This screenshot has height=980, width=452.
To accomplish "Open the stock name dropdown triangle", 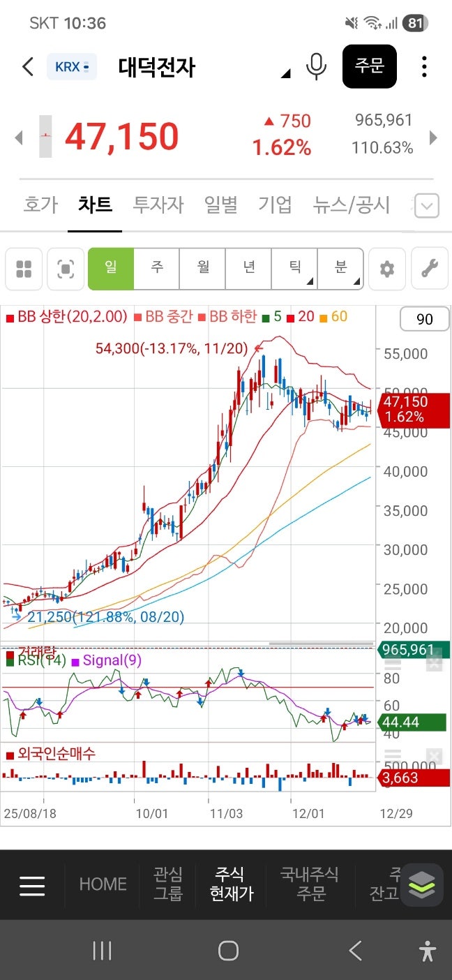I will [x=285, y=73].
